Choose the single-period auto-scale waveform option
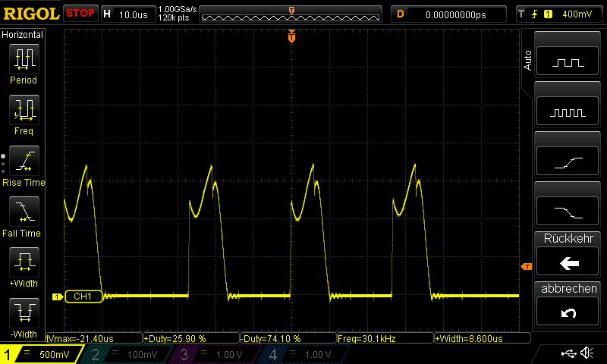Image resolution: width=607 pixels, height=364 pixels. tap(568, 61)
